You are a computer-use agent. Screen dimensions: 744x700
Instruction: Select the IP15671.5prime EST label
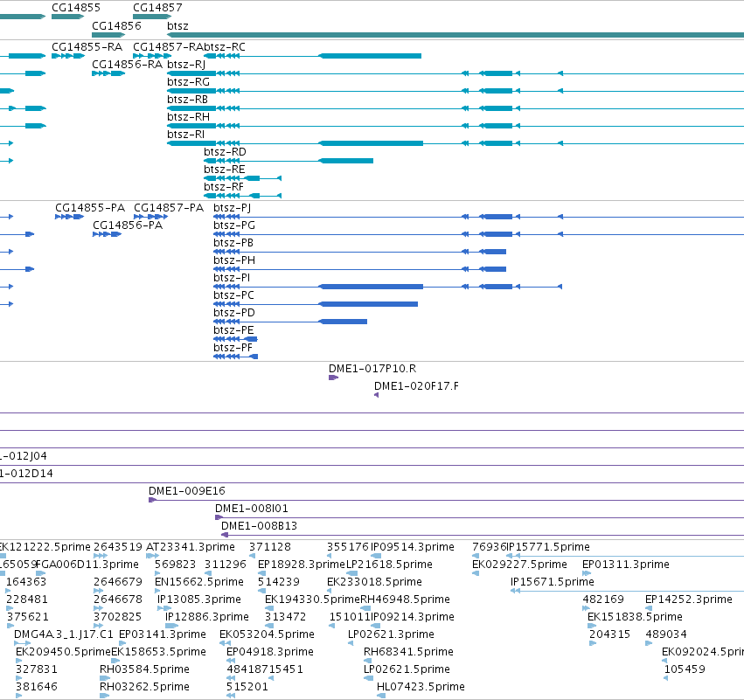553,582
